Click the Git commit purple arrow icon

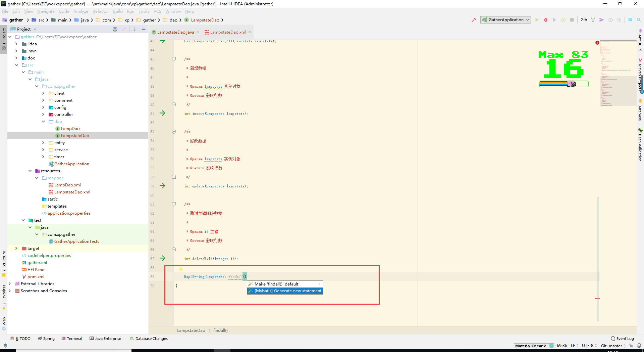[x=602, y=20]
